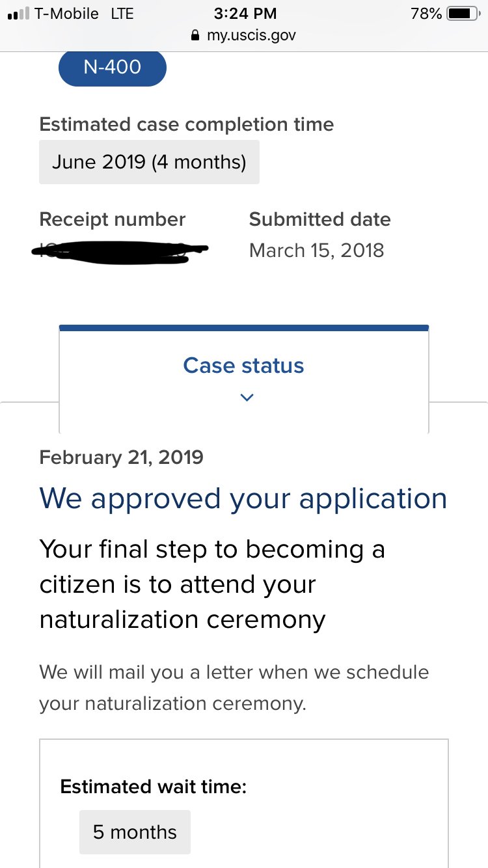
Task: Tap the cellular signal bars icon
Action: tap(18, 14)
